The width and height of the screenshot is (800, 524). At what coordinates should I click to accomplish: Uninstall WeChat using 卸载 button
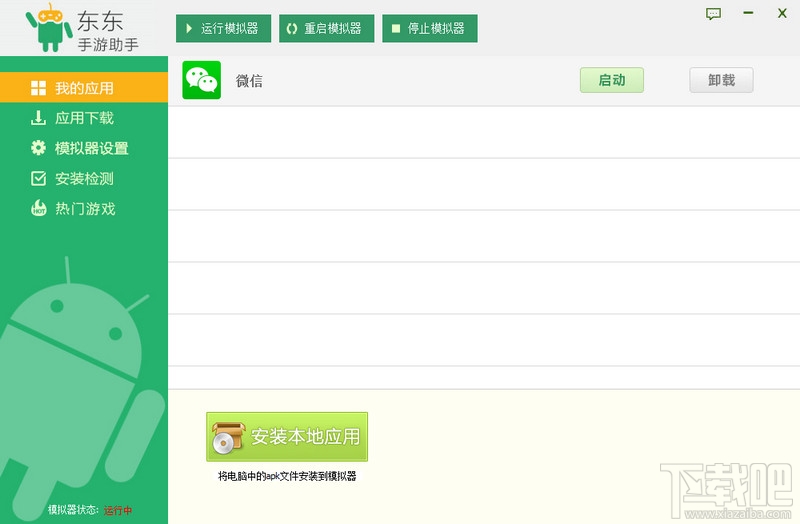click(x=721, y=80)
